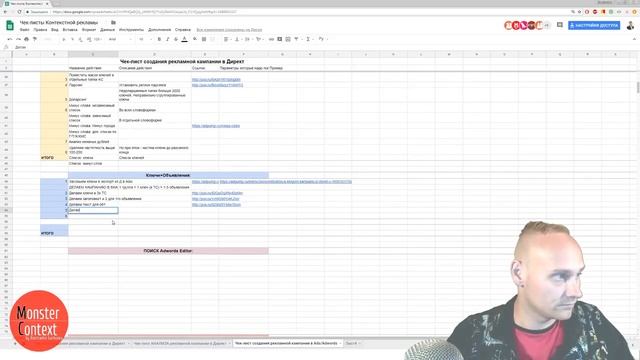Open the comments history icon
640x360 pixels.
click(x=560, y=25)
